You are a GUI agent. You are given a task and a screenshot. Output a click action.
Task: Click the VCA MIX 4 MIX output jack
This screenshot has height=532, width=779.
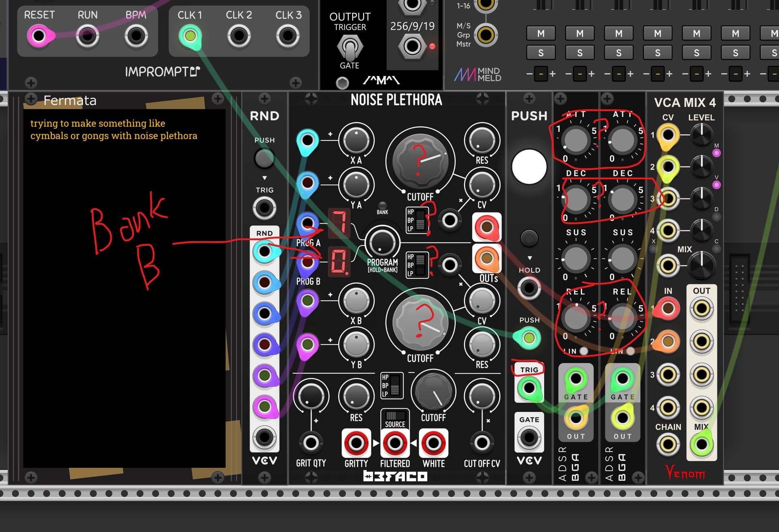tap(702, 444)
